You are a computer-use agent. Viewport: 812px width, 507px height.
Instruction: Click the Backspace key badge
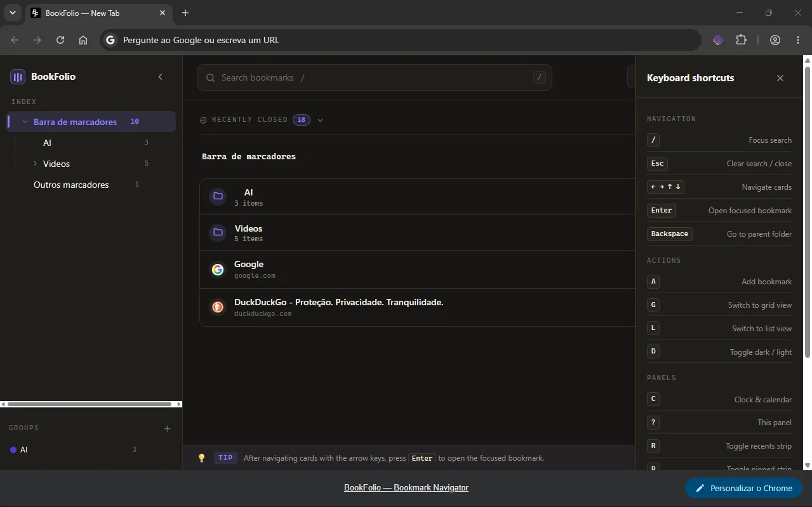pos(669,234)
